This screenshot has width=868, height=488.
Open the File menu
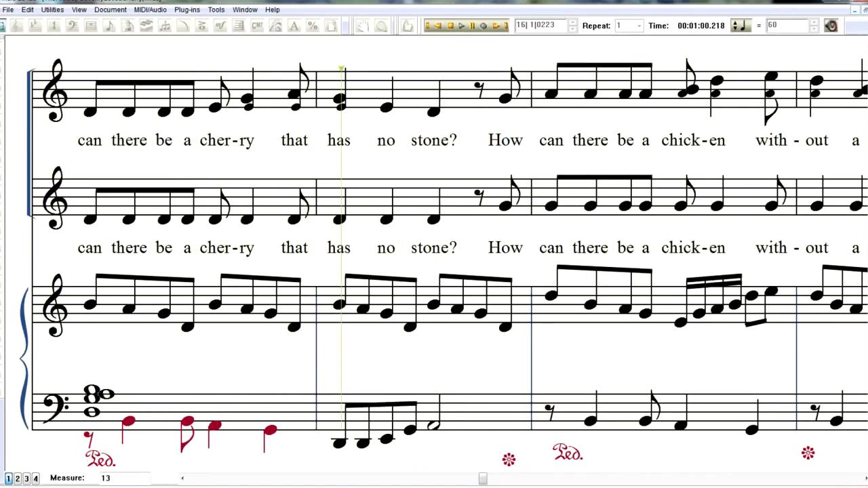[8, 9]
